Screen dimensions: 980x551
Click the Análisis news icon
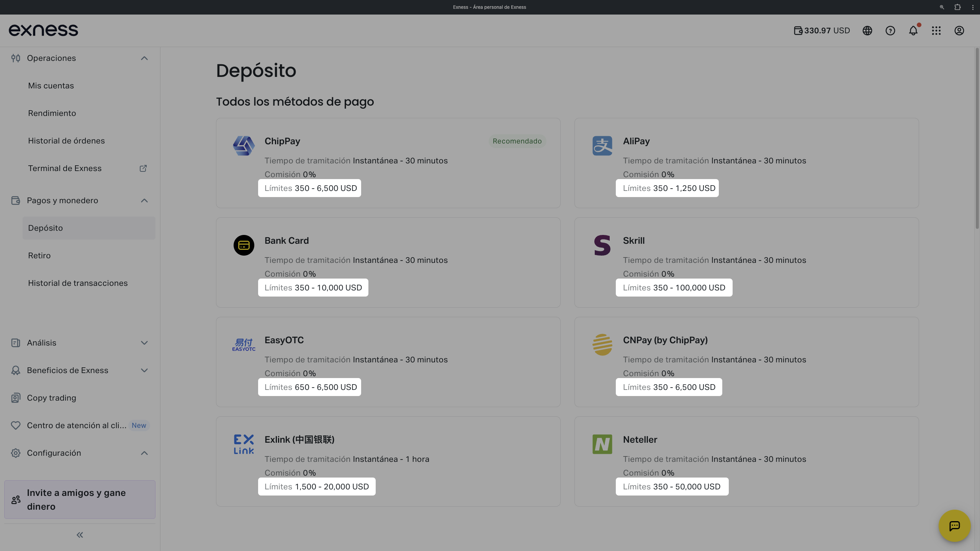point(16,343)
